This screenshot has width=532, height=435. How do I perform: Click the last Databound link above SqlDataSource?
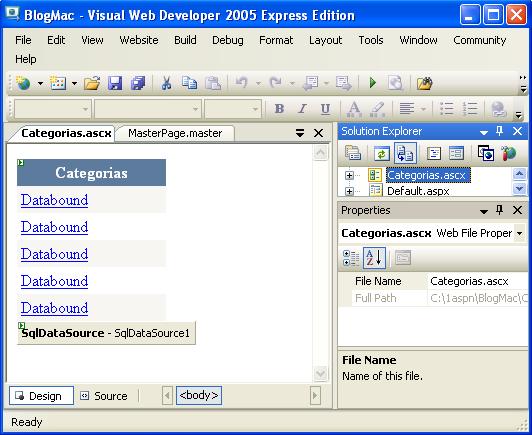[54, 308]
